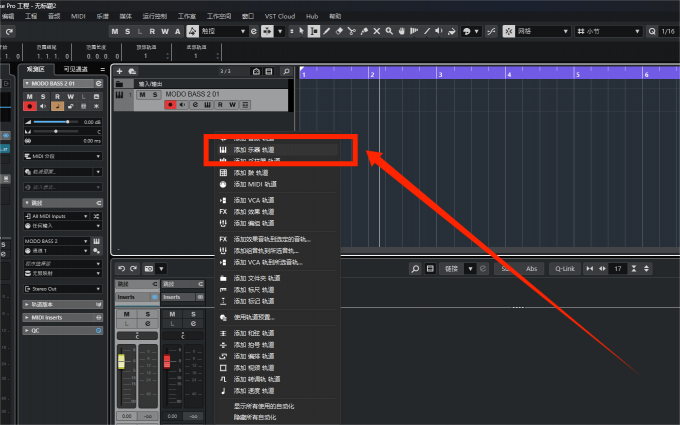Open the VST Cloud menu
This screenshot has height=425, width=680.
click(280, 16)
